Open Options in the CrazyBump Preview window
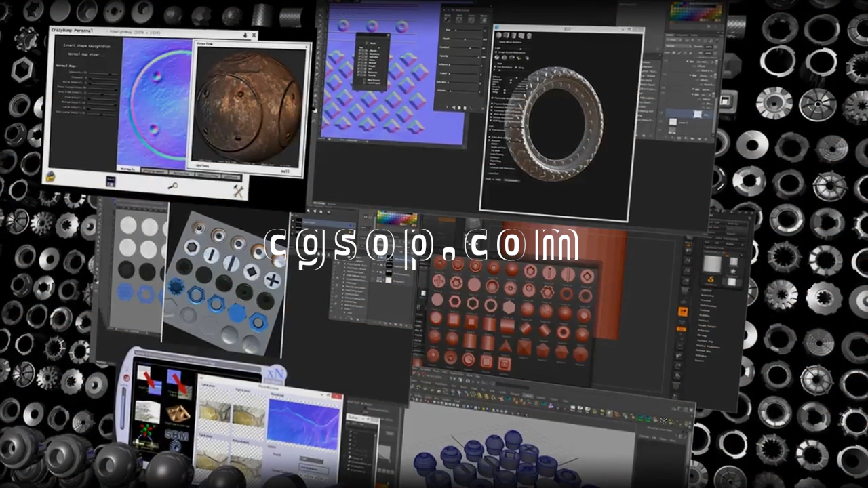Viewport: 868px width, 488px height. click(203, 165)
